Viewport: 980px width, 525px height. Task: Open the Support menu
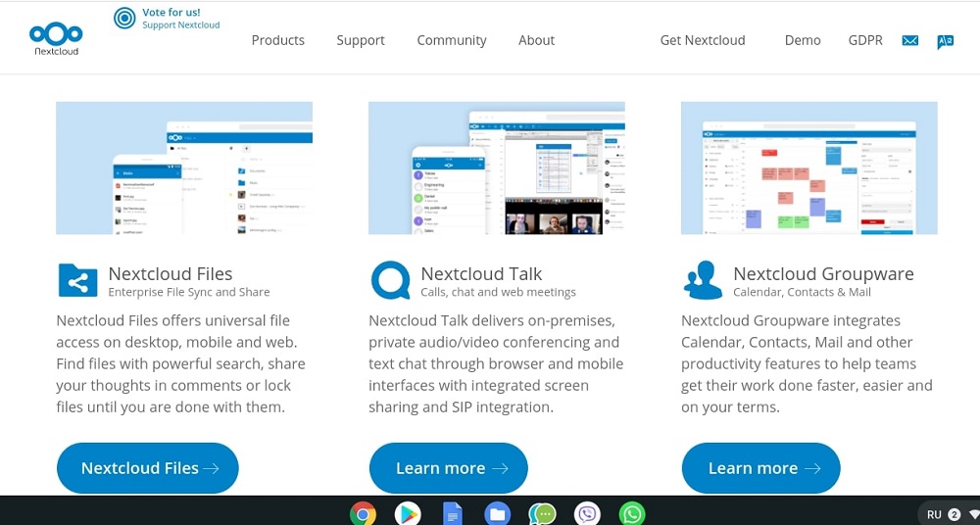click(361, 40)
